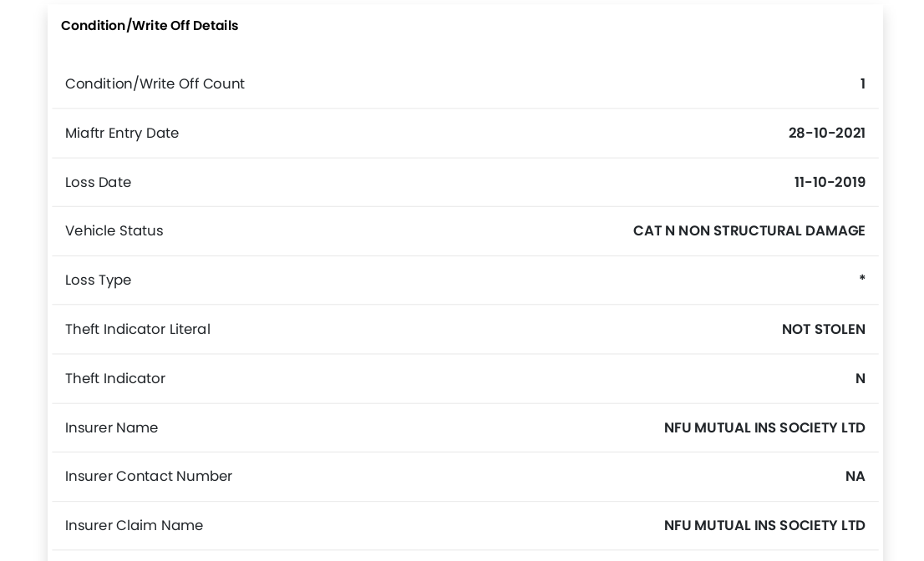Click CAT N NON STRUCTURAL DAMAGE value
The height and width of the screenshot is (561, 924).
(749, 230)
